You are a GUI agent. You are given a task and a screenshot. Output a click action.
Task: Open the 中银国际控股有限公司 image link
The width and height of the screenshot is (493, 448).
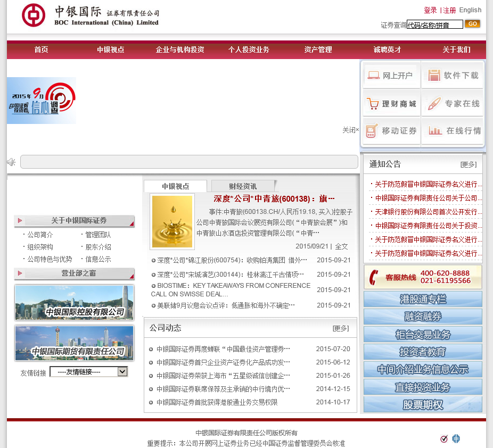(74, 303)
